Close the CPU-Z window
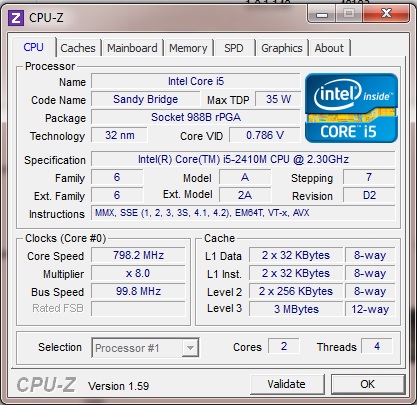The height and width of the screenshot is (405, 417). [386, 14]
